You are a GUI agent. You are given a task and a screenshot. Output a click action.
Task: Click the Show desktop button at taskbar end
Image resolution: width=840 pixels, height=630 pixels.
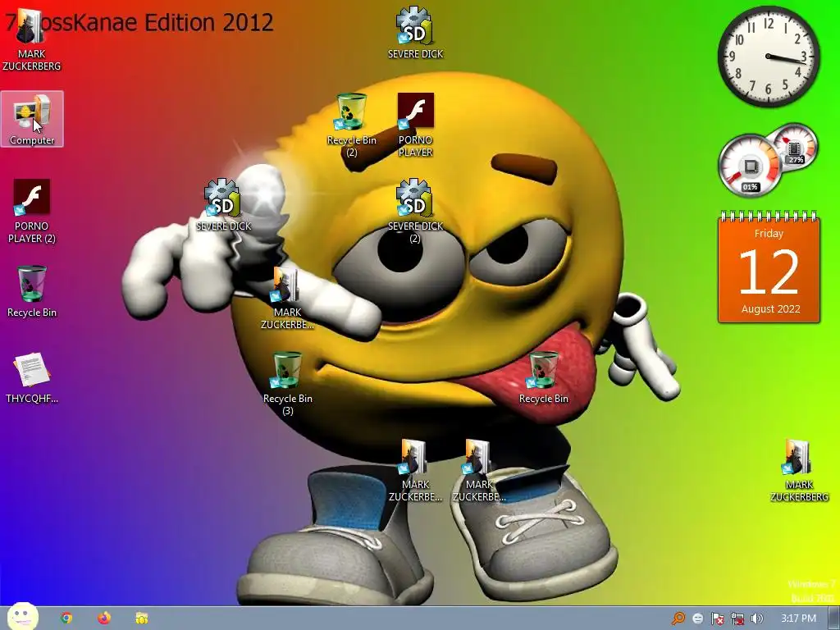pyautogui.click(x=834, y=619)
